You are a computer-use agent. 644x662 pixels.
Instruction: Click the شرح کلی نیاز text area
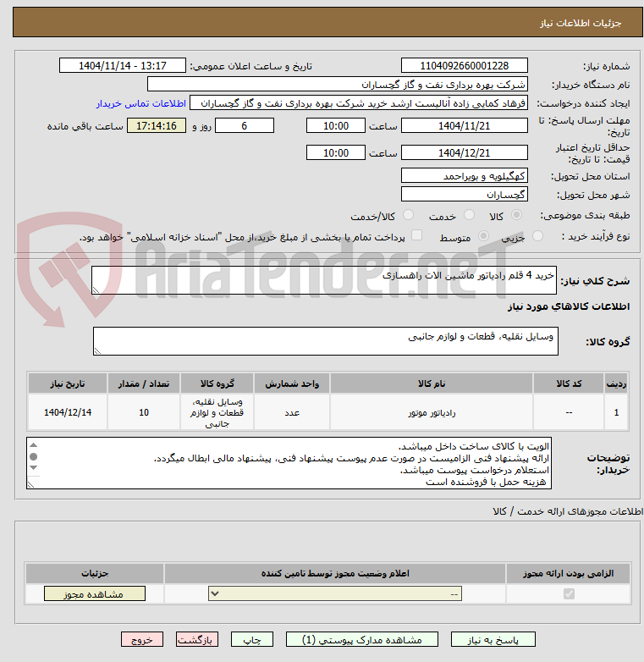(x=324, y=280)
